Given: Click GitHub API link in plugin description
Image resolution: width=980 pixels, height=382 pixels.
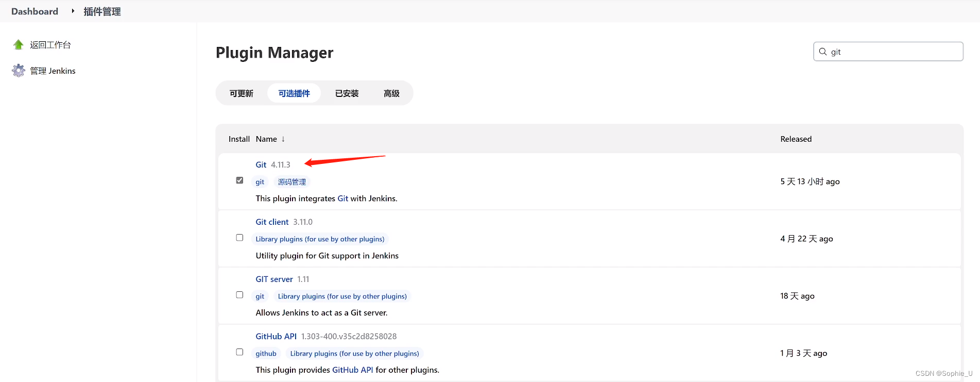Looking at the screenshot, I should tap(353, 370).
